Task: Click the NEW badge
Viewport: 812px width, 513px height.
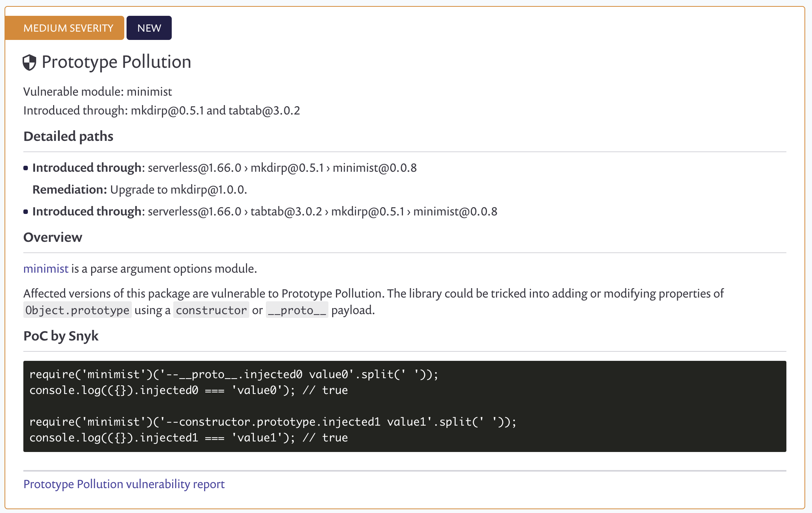Action: tap(149, 27)
